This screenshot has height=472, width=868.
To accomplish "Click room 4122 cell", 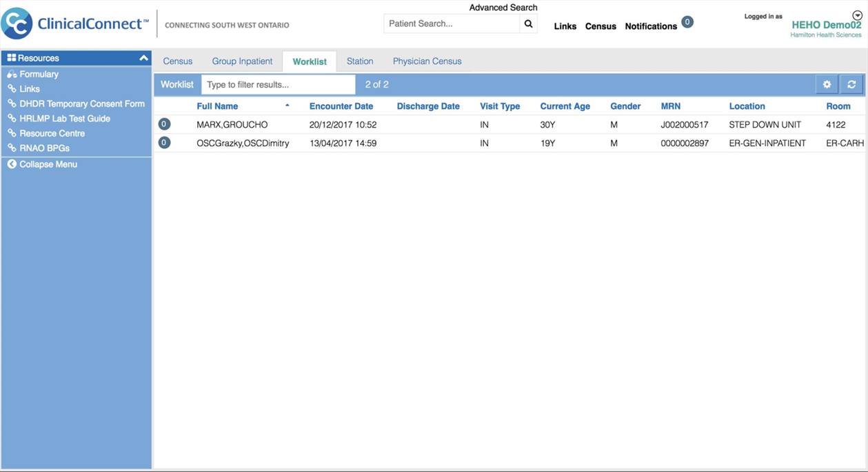I will 836,125.
